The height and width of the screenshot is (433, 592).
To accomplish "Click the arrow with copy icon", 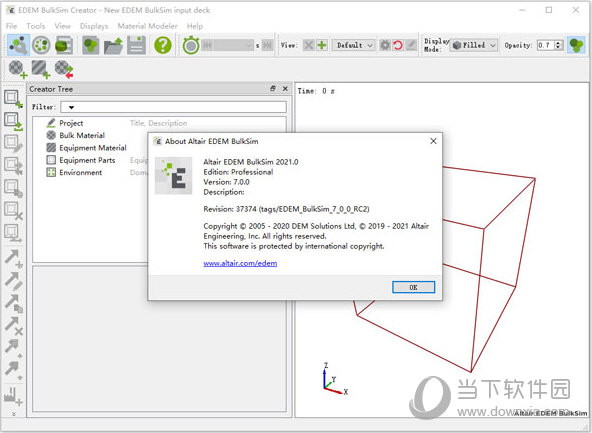I will [13, 303].
